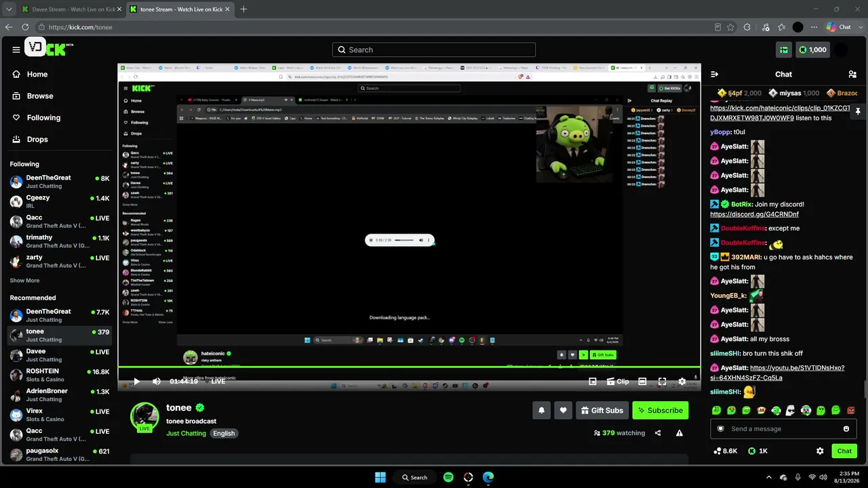Open browser settings and more menu
Viewport: 868px width, 488px height.
pyautogui.click(x=813, y=27)
